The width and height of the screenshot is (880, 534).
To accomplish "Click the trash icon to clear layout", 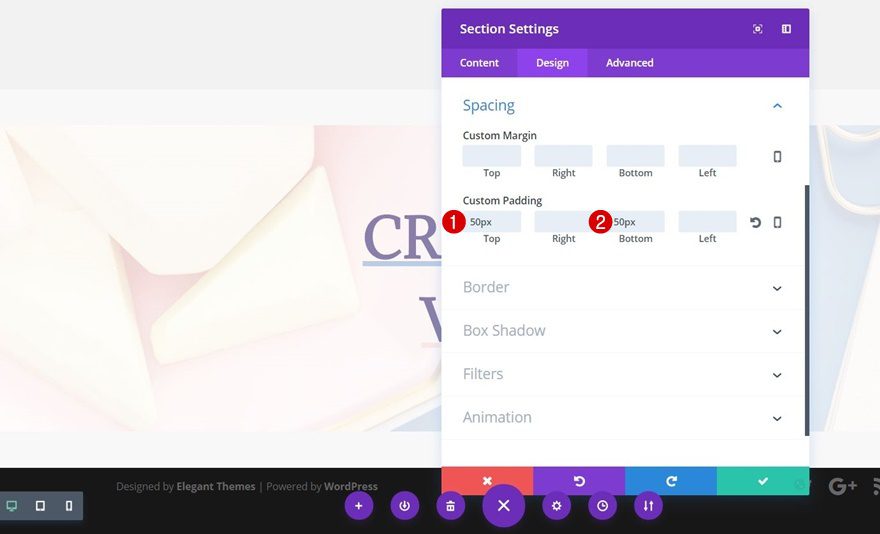I will point(450,506).
